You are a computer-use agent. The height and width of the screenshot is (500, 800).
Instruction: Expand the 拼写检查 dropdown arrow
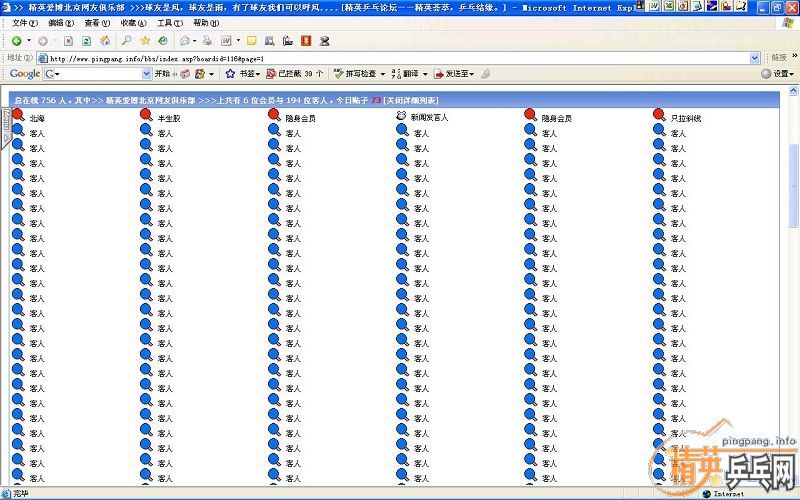pyautogui.click(x=383, y=74)
